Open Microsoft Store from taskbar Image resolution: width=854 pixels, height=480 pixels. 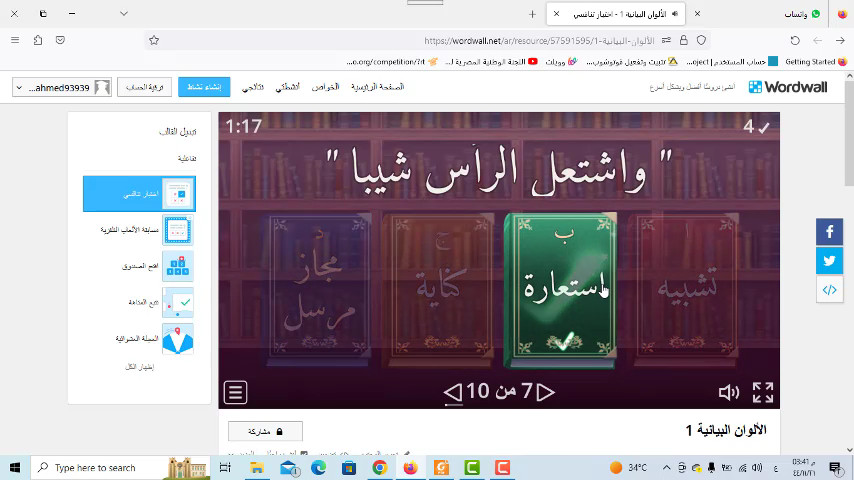pos(349,467)
